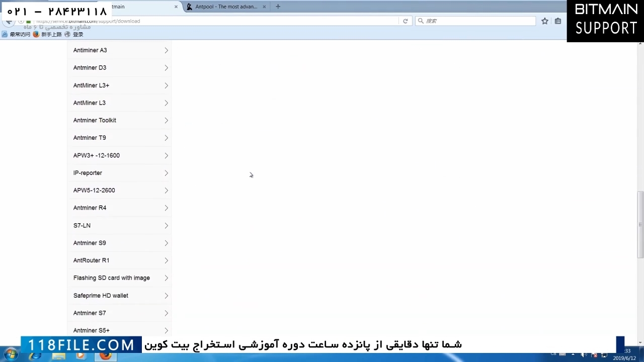The image size is (644, 362).
Task: Expand the AntMiner L3+ section
Action: (x=120, y=85)
